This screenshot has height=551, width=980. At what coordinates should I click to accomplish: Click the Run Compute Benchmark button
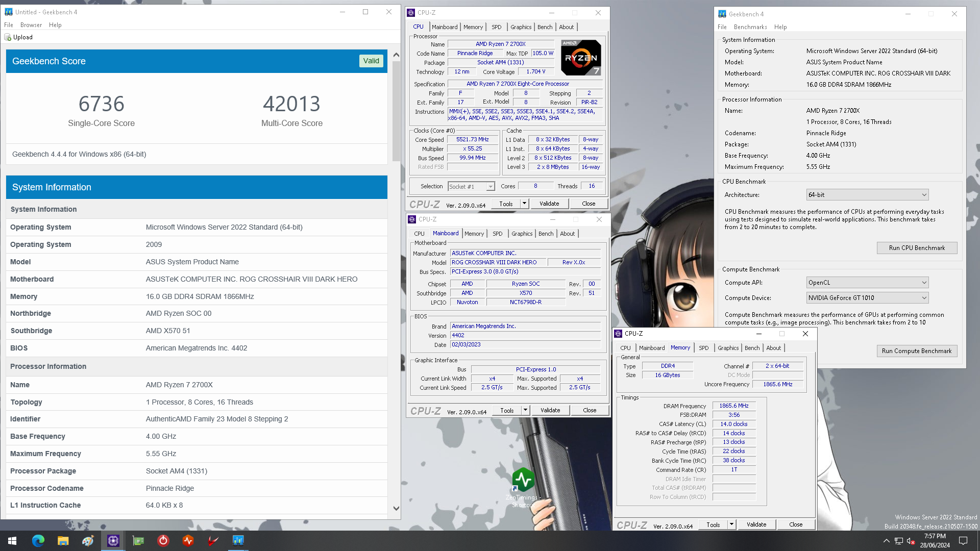(x=917, y=351)
